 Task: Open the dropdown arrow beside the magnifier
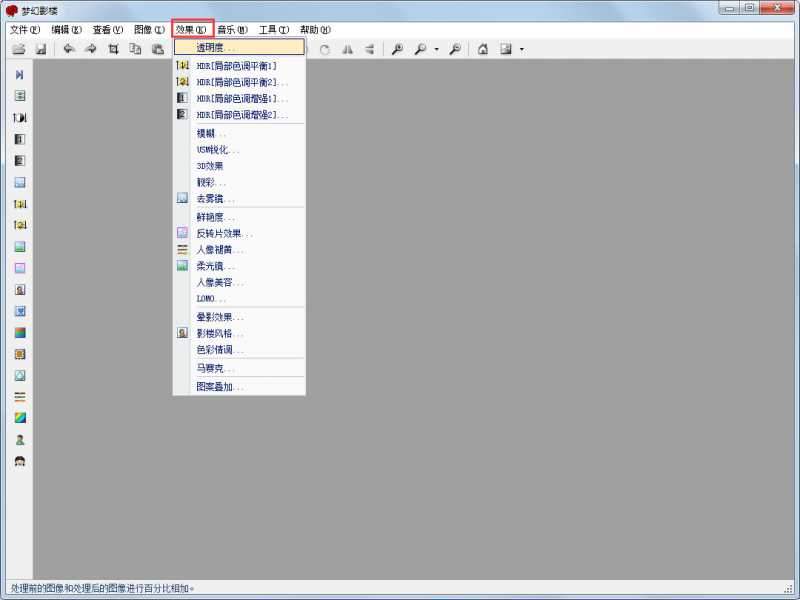[x=436, y=49]
